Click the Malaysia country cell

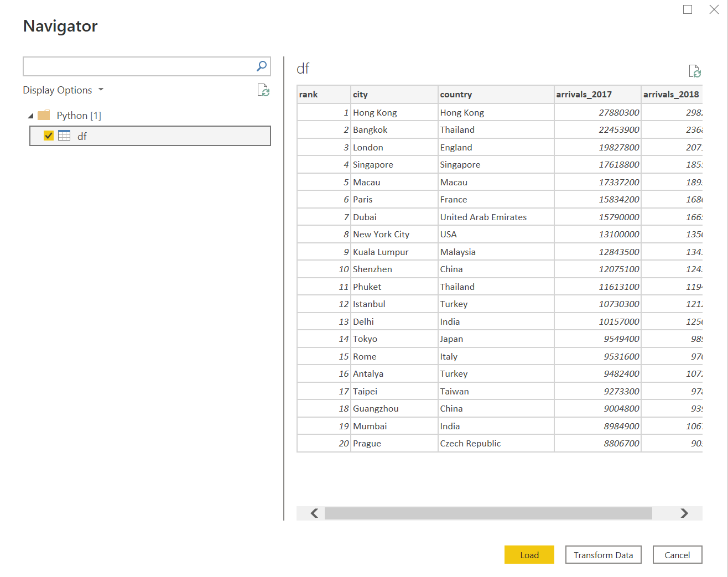click(496, 252)
